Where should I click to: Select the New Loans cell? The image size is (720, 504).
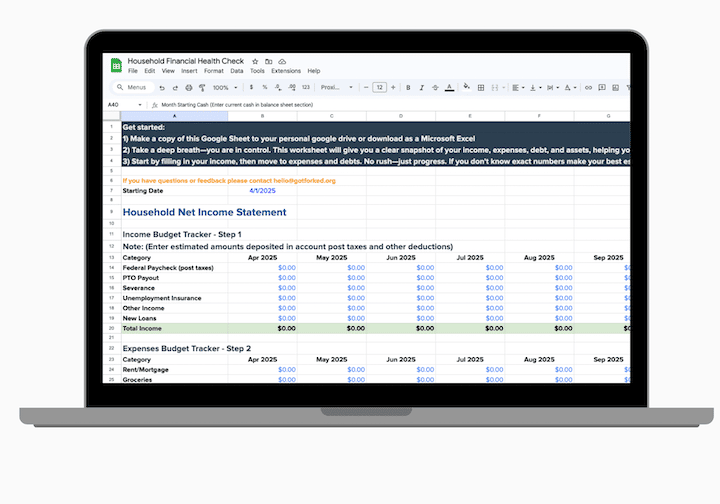coord(174,318)
